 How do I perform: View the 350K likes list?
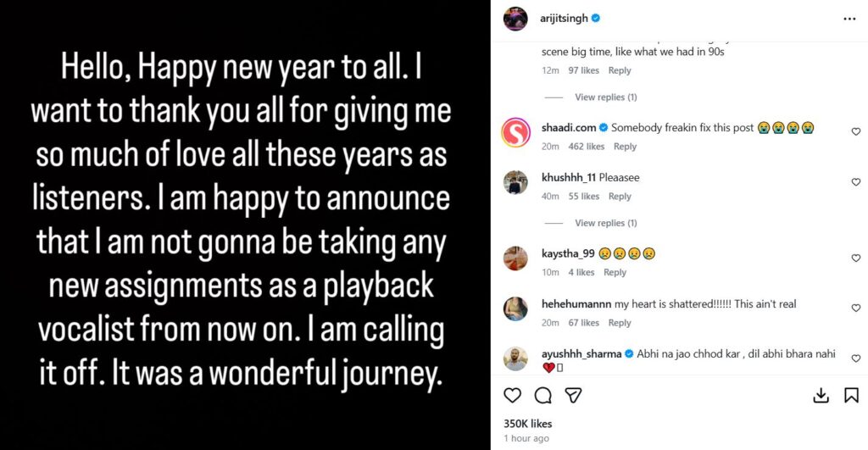coord(527,423)
